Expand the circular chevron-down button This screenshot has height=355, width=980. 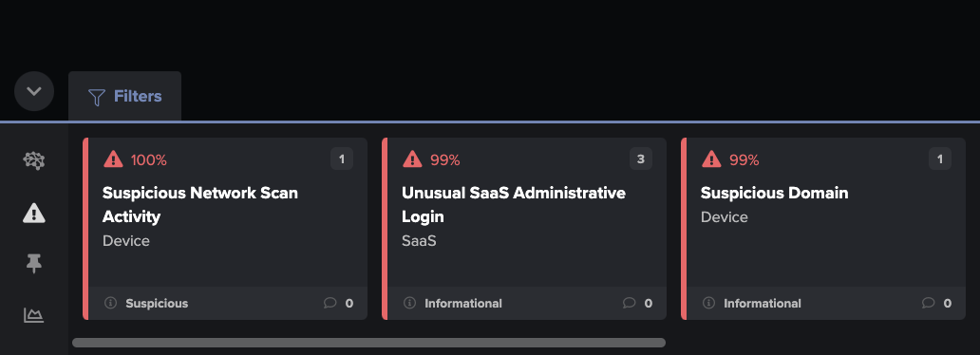click(x=34, y=91)
